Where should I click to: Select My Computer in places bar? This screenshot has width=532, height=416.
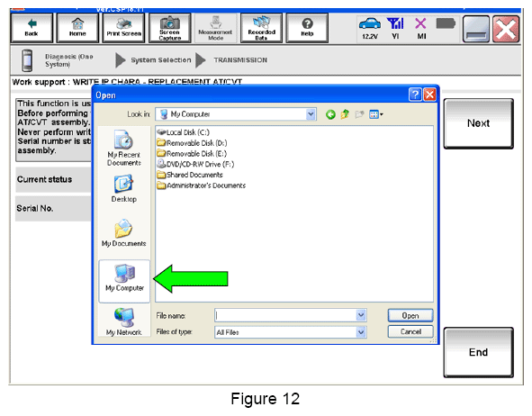[124, 281]
